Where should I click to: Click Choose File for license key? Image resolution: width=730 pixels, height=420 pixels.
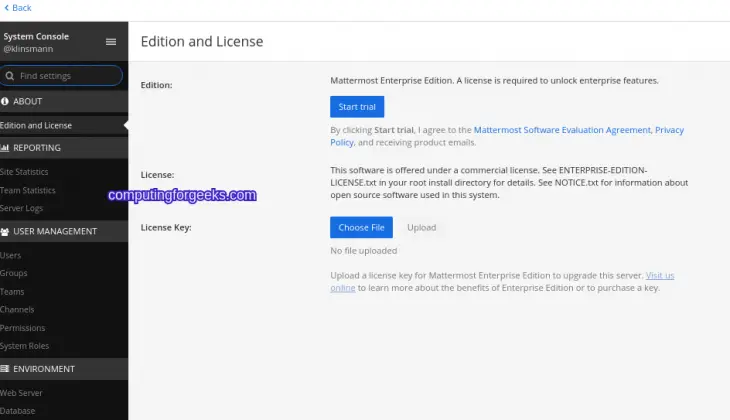point(361,228)
